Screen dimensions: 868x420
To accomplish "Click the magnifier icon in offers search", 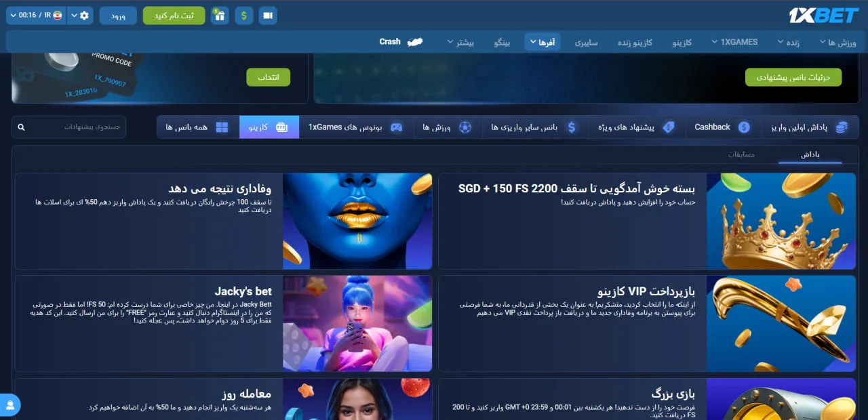I will point(21,127).
